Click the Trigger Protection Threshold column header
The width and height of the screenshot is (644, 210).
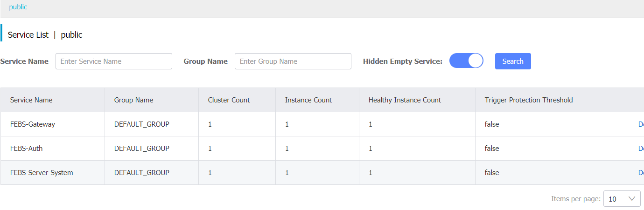[x=529, y=100]
